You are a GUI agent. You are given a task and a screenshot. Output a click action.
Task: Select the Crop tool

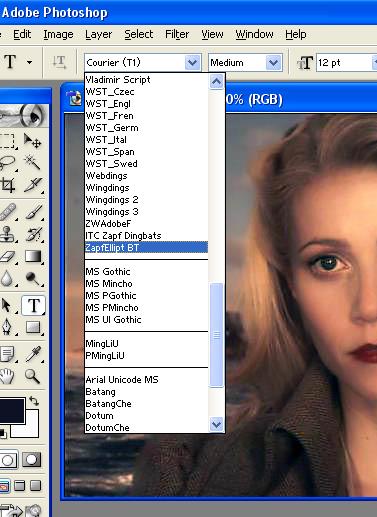tap(8, 185)
